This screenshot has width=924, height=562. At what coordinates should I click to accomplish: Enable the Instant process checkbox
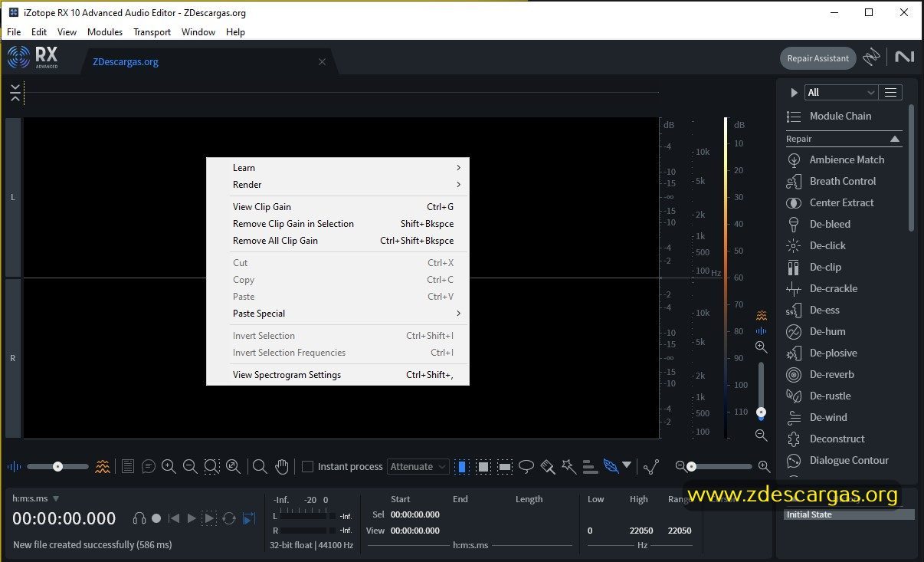click(307, 466)
